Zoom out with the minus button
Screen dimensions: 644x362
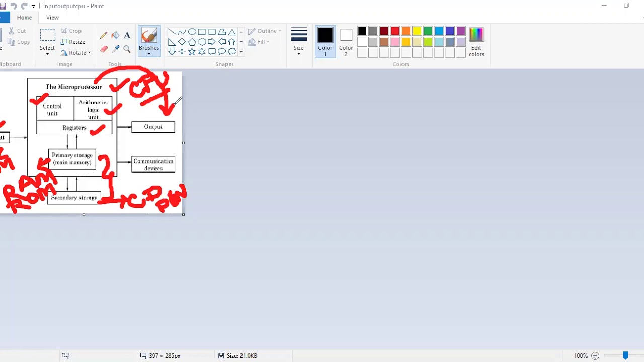point(595,356)
